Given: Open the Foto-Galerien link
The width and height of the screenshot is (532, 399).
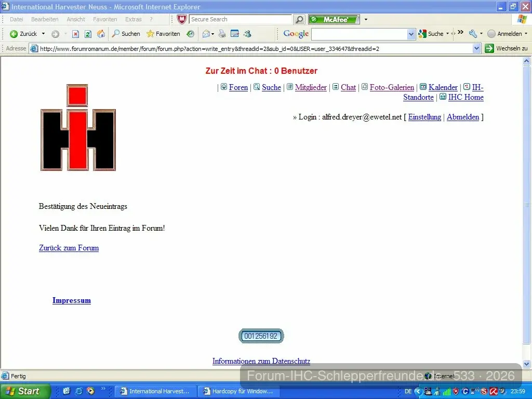Looking at the screenshot, I should (392, 87).
